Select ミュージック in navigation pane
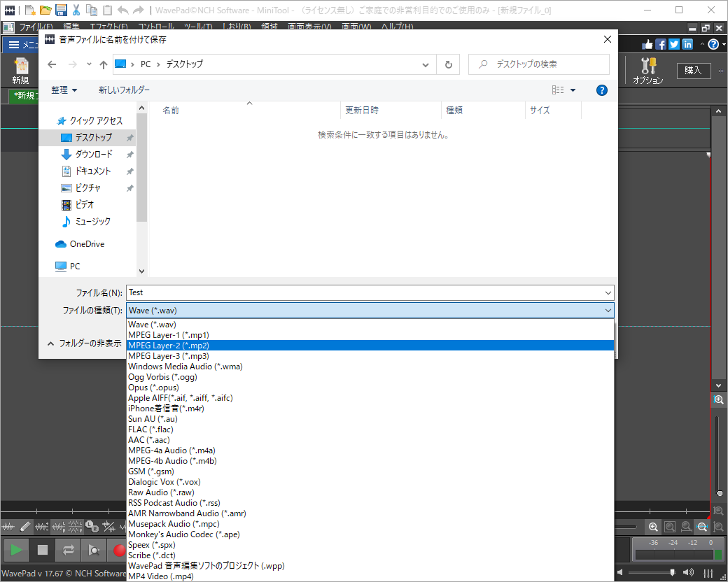 93,221
